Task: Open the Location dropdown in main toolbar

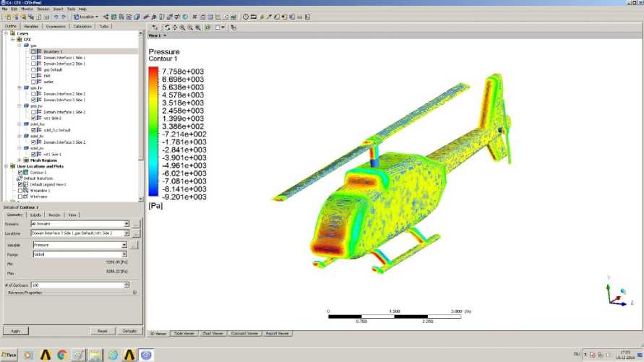Action: click(x=86, y=17)
